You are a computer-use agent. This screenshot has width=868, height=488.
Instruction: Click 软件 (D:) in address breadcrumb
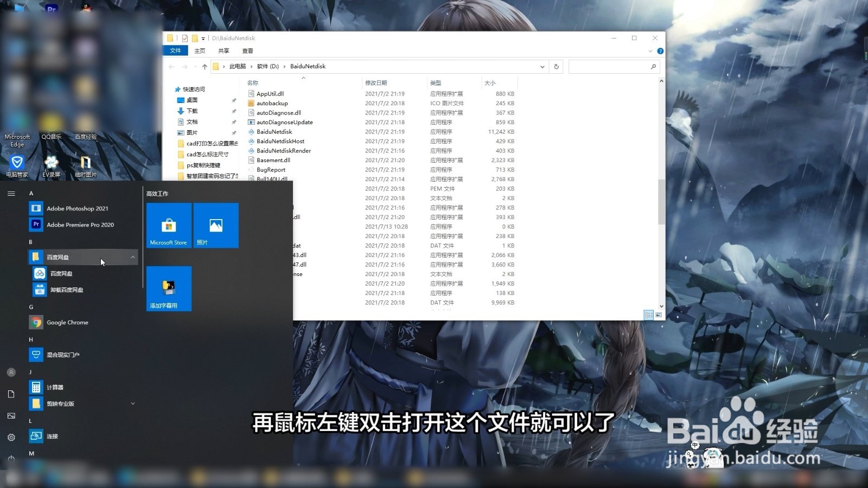click(x=267, y=66)
